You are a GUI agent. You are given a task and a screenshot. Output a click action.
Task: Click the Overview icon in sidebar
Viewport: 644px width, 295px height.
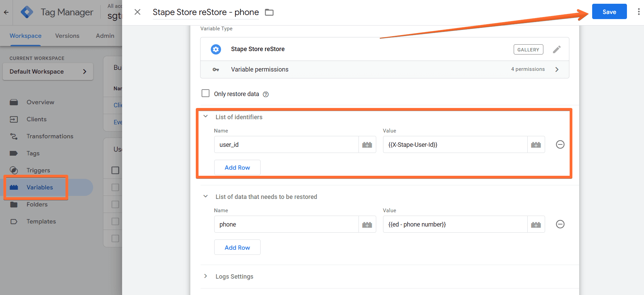point(14,102)
